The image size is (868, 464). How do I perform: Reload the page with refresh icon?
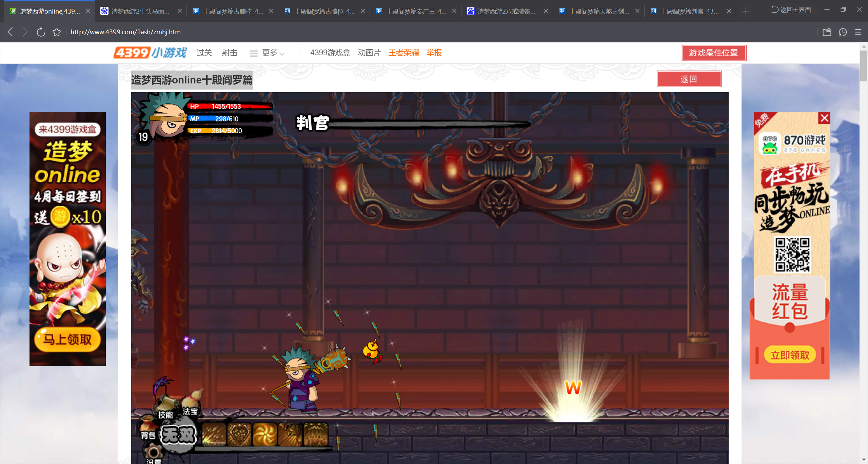click(x=41, y=32)
